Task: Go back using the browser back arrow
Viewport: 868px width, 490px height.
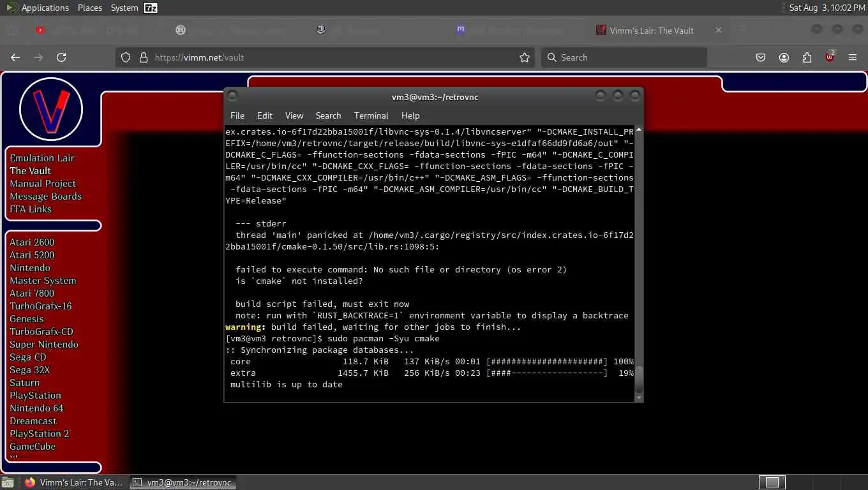Action: pos(15,57)
